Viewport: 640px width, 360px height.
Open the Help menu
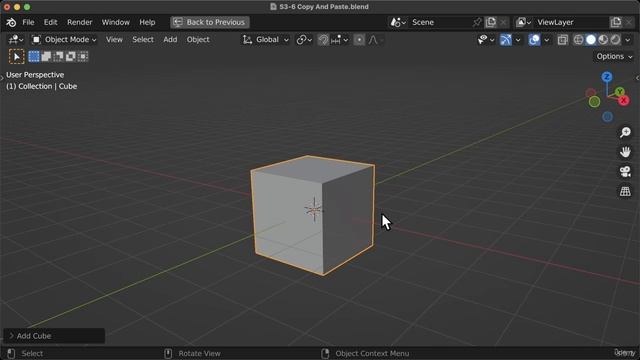(x=147, y=22)
